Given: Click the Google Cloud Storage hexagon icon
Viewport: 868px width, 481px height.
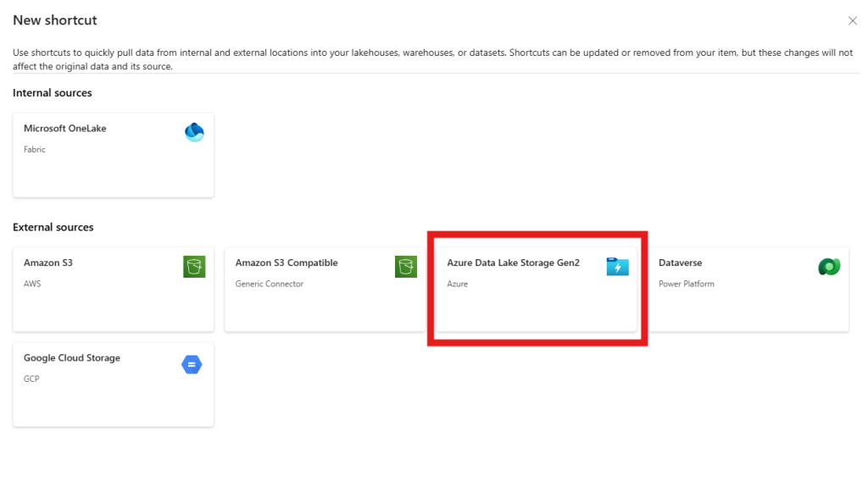Looking at the screenshot, I should 192,364.
